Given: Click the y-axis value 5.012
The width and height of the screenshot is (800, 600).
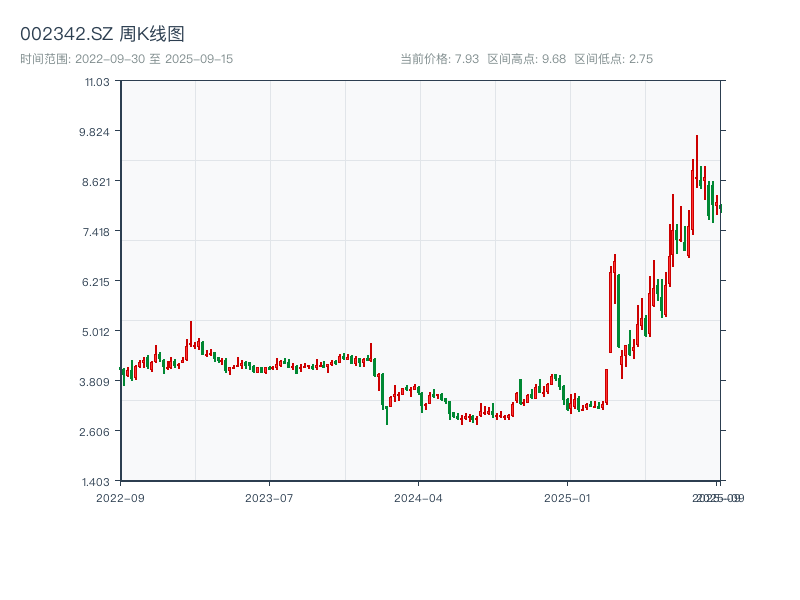Looking at the screenshot, I should (95, 332).
